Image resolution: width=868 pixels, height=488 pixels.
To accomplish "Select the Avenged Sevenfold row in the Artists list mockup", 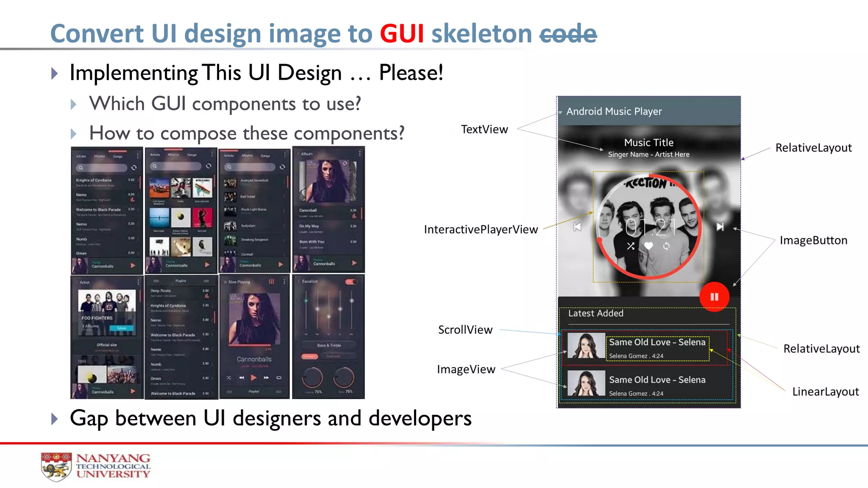I will (x=254, y=183).
